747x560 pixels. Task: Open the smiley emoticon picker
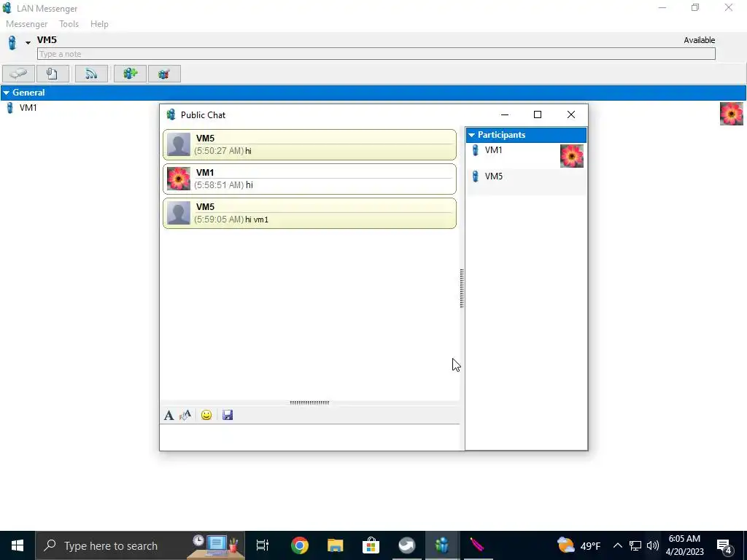(x=206, y=415)
